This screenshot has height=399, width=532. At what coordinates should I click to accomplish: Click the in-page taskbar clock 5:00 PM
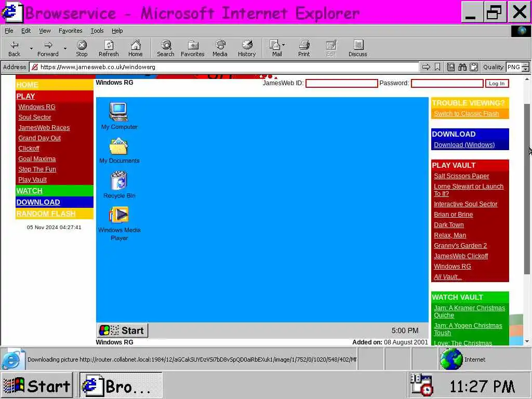pyautogui.click(x=405, y=330)
